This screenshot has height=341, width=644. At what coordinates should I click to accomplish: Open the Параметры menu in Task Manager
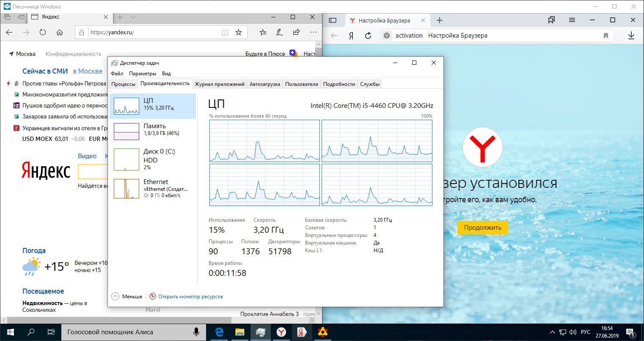tap(143, 74)
